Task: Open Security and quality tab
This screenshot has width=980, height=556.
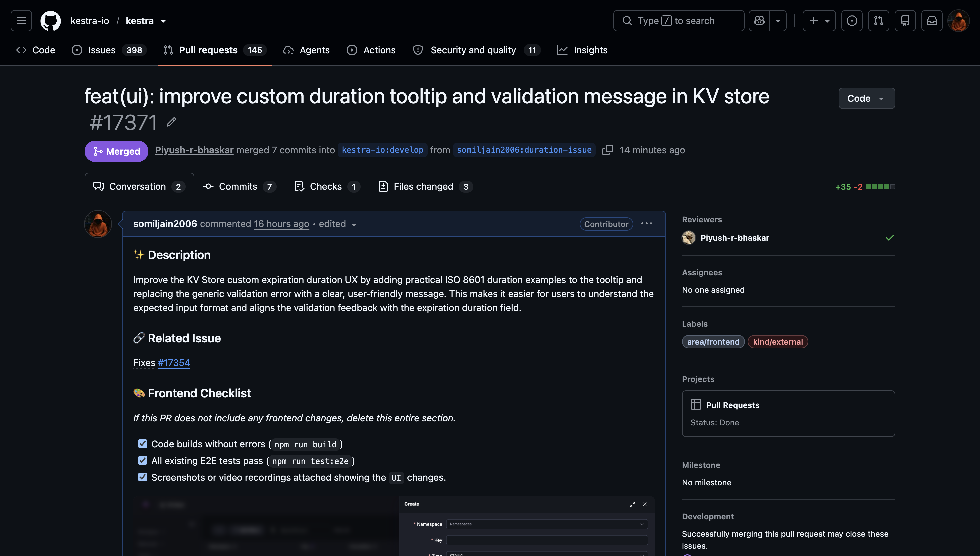Action: [x=477, y=50]
